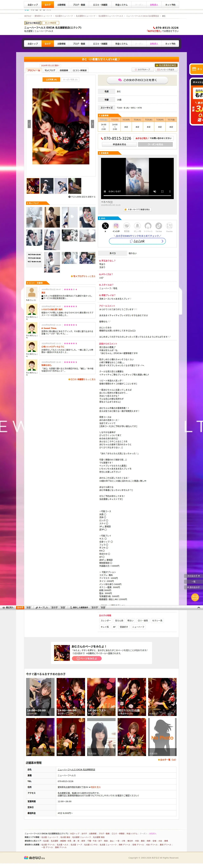Viewport: 203px width, 868px height.
Task: Open 大きいサイズで動画を見る
Action: pos(137,210)
